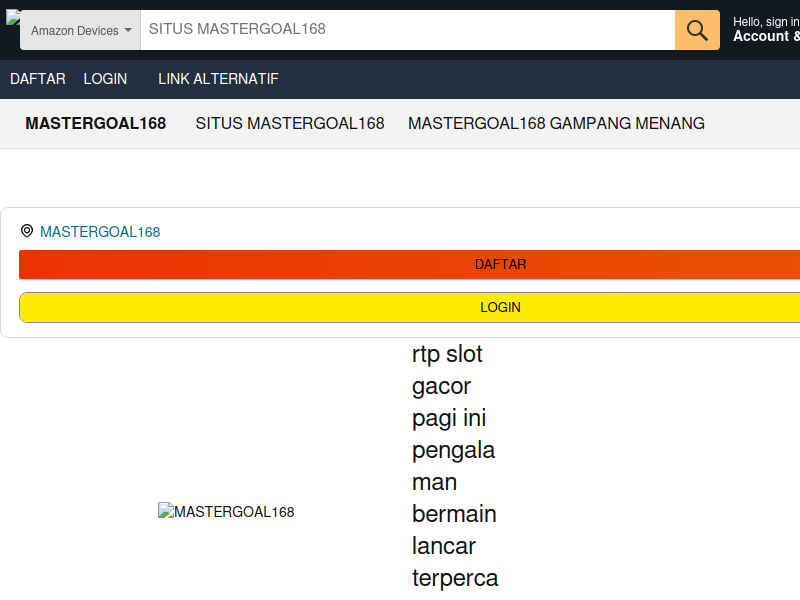
Task: Click the red DAFTAR button
Action: click(409, 264)
